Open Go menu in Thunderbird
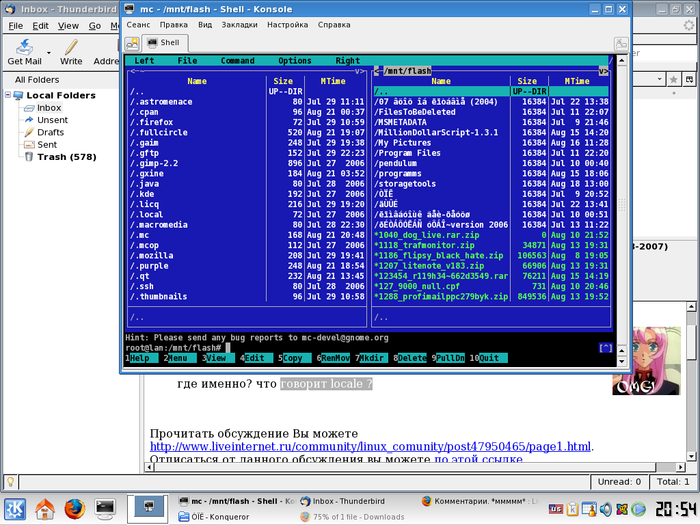The image size is (700, 525). tap(94, 26)
